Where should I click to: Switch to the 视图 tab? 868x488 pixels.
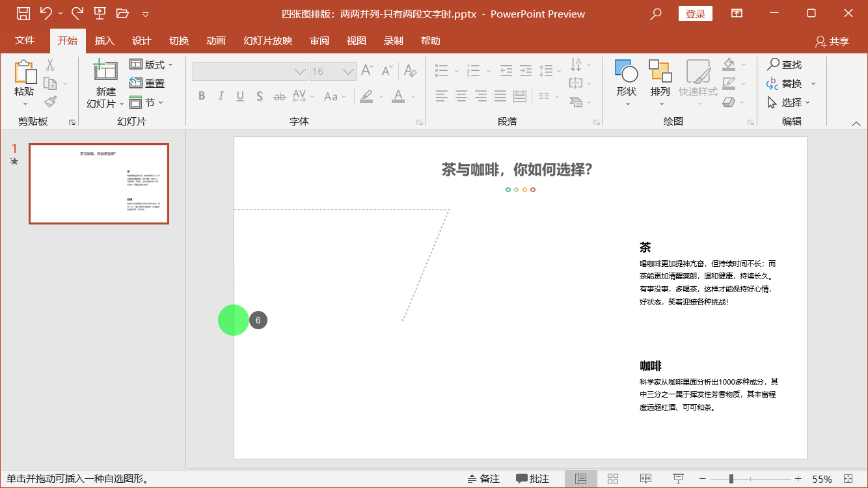coord(357,40)
